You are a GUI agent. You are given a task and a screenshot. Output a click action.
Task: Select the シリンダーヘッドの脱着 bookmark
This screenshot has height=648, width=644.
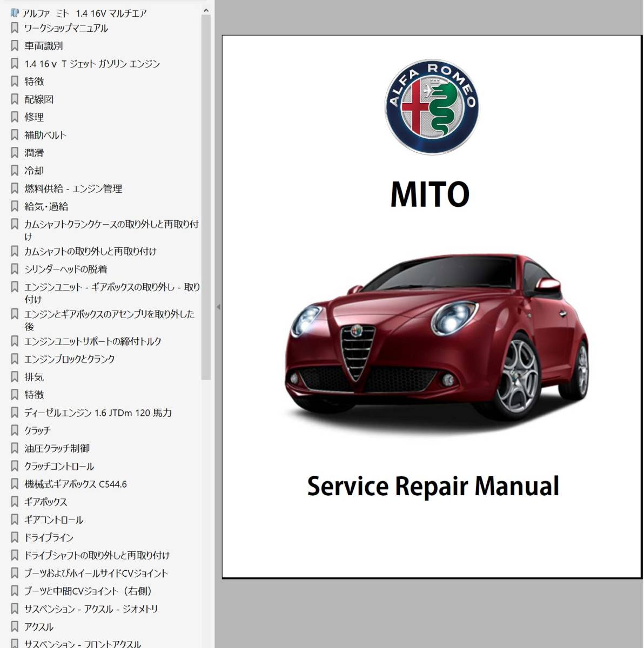coord(65,269)
